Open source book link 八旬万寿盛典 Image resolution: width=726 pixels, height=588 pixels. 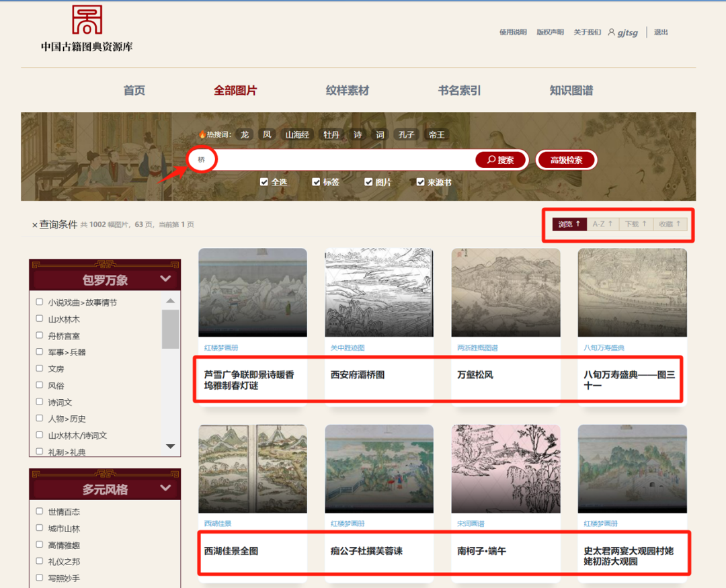tap(604, 347)
